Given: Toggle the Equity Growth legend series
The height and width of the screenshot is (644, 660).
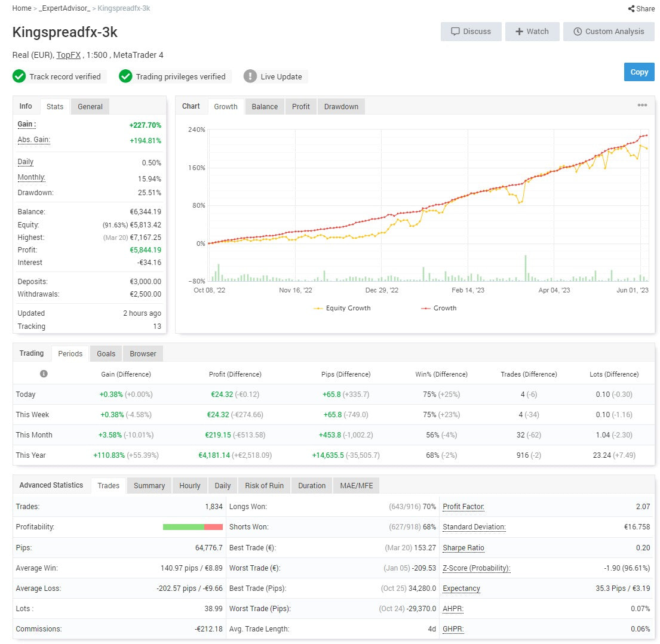Looking at the screenshot, I should click(x=342, y=308).
